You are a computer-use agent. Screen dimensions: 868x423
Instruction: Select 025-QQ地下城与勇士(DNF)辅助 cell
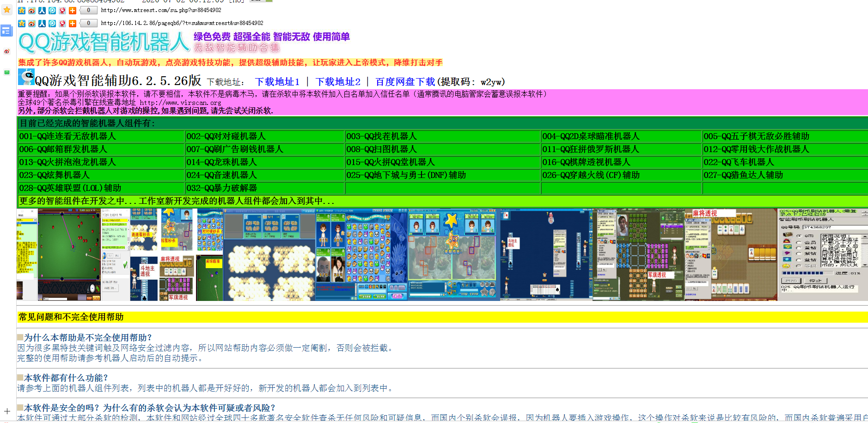(x=443, y=175)
